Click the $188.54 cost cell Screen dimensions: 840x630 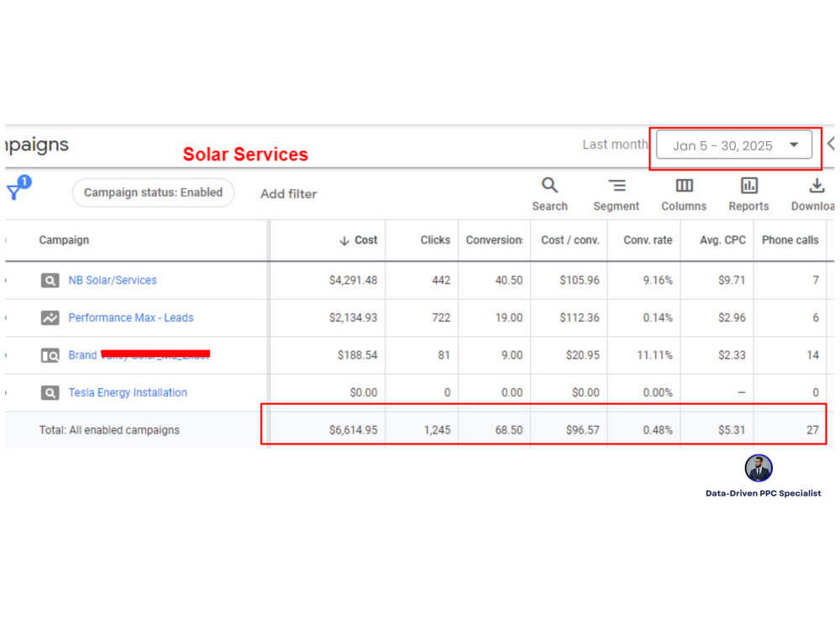(x=357, y=355)
